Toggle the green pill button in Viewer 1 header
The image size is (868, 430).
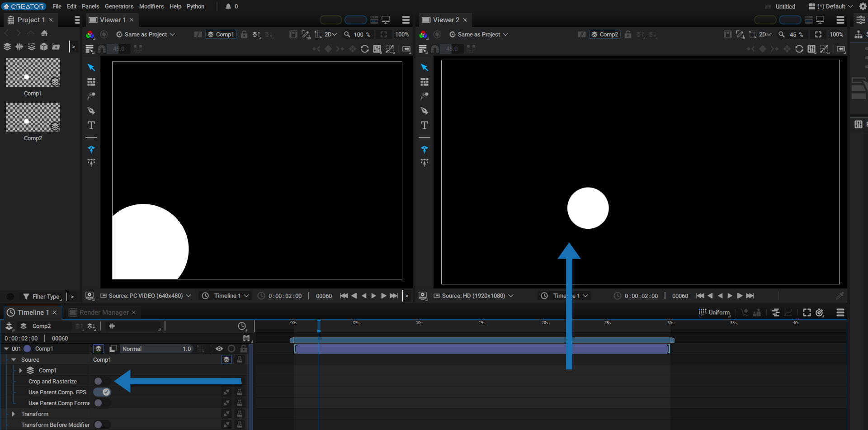331,20
